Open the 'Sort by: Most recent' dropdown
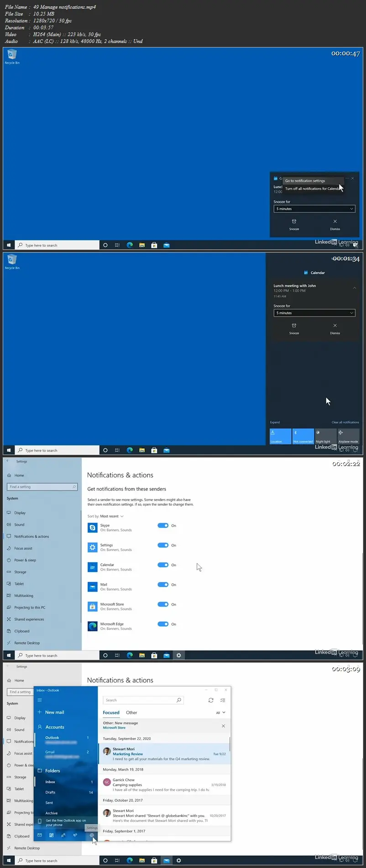Viewport: 366px width, 868px height. [105, 516]
